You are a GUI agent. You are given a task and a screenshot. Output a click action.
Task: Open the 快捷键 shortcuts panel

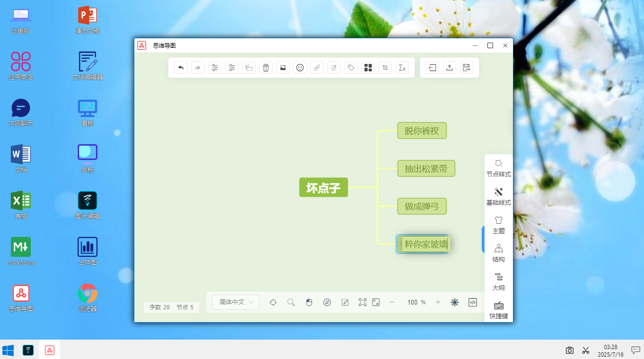[x=499, y=310]
